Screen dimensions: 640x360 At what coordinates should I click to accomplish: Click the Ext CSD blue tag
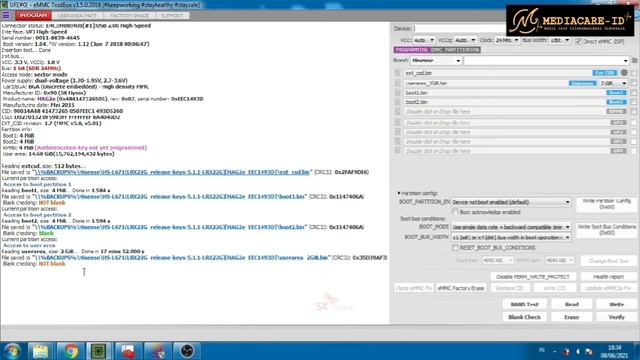coord(604,73)
